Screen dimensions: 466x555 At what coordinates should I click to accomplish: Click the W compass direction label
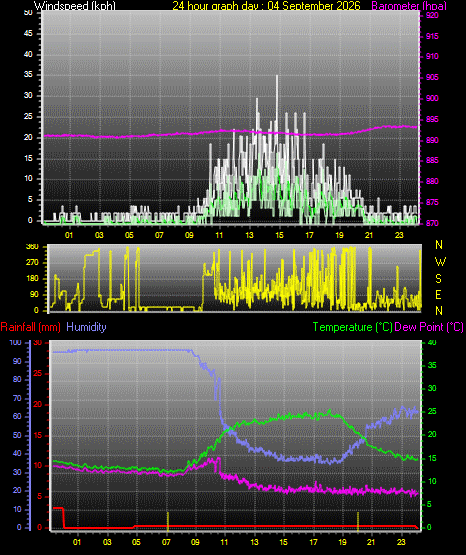click(x=440, y=262)
